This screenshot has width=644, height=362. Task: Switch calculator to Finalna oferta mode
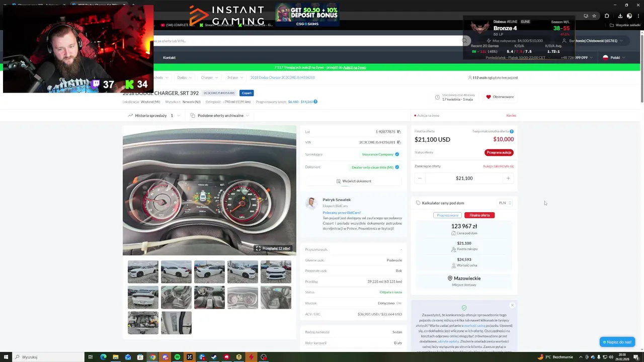click(479, 215)
